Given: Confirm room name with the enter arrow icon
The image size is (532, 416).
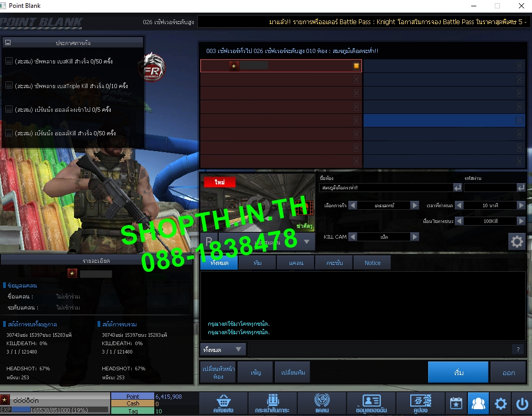Looking at the screenshot, I should 457,188.
